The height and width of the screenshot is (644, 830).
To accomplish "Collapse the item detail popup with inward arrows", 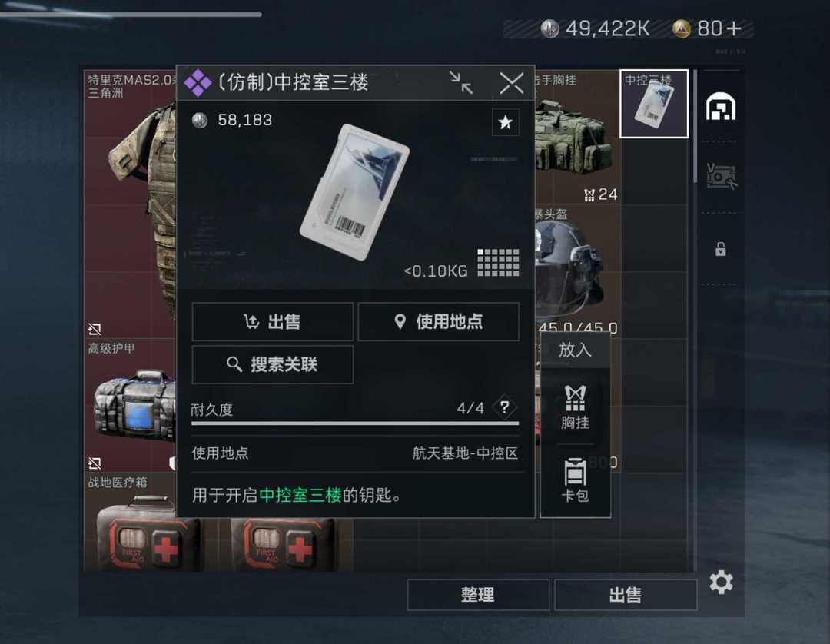I will (461, 82).
